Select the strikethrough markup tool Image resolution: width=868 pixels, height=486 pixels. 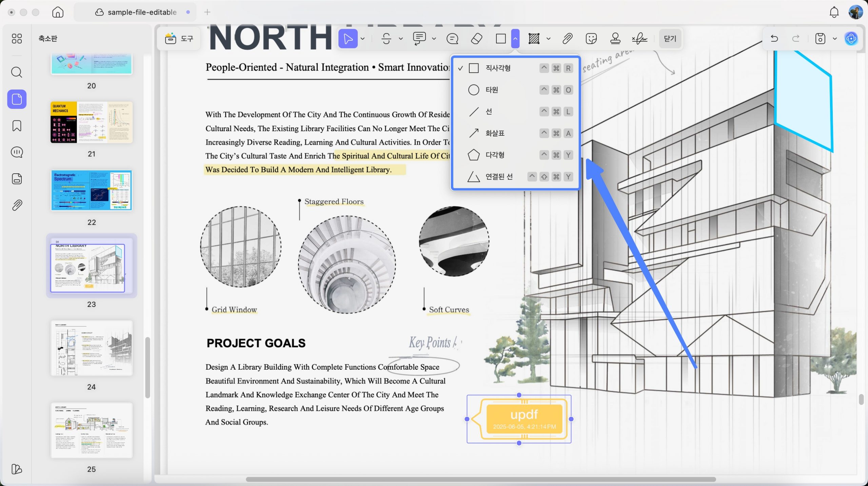pyautogui.click(x=386, y=39)
